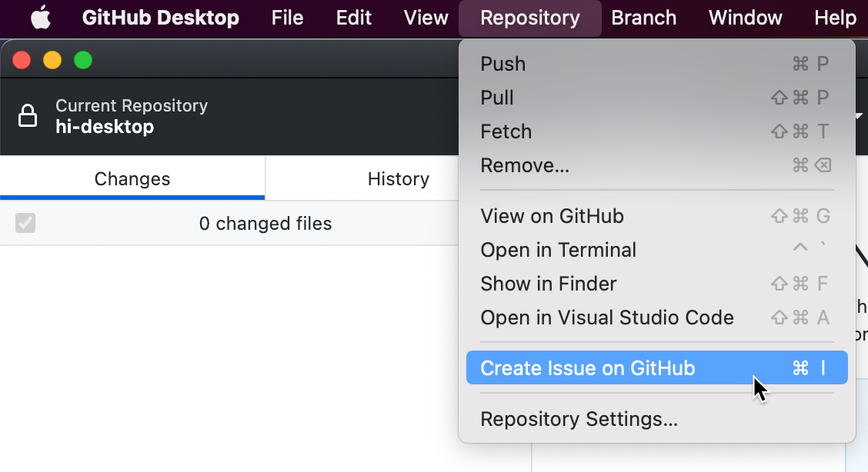The image size is (868, 472).
Task: Select the Changes tab
Action: point(132,178)
